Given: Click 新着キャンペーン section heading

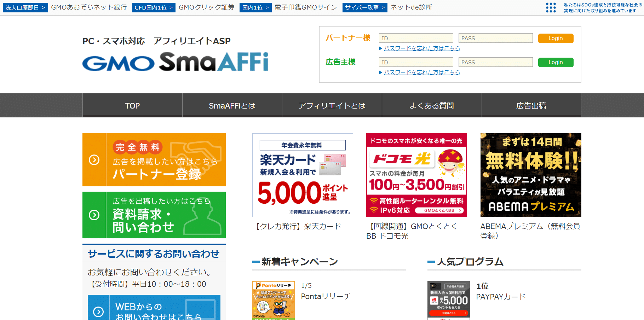Looking at the screenshot, I should click(x=300, y=262).
